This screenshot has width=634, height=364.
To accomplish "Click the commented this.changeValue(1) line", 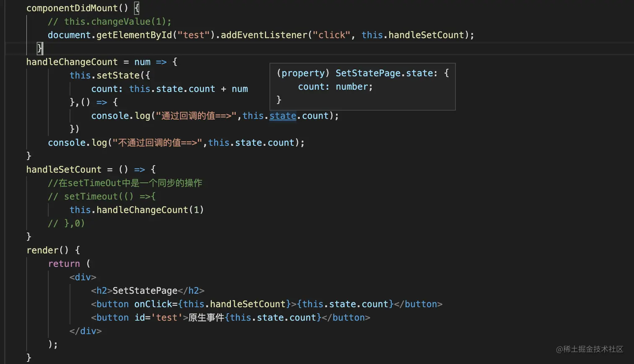I will pyautogui.click(x=109, y=21).
